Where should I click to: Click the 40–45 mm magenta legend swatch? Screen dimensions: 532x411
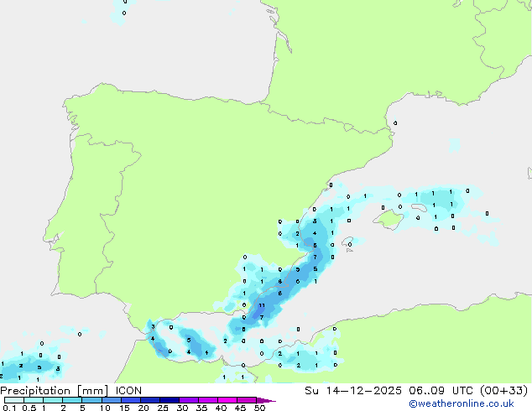227,400
